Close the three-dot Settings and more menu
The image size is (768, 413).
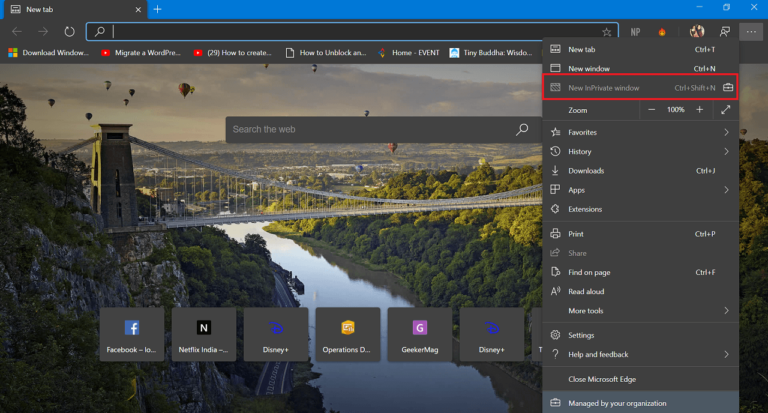point(751,32)
